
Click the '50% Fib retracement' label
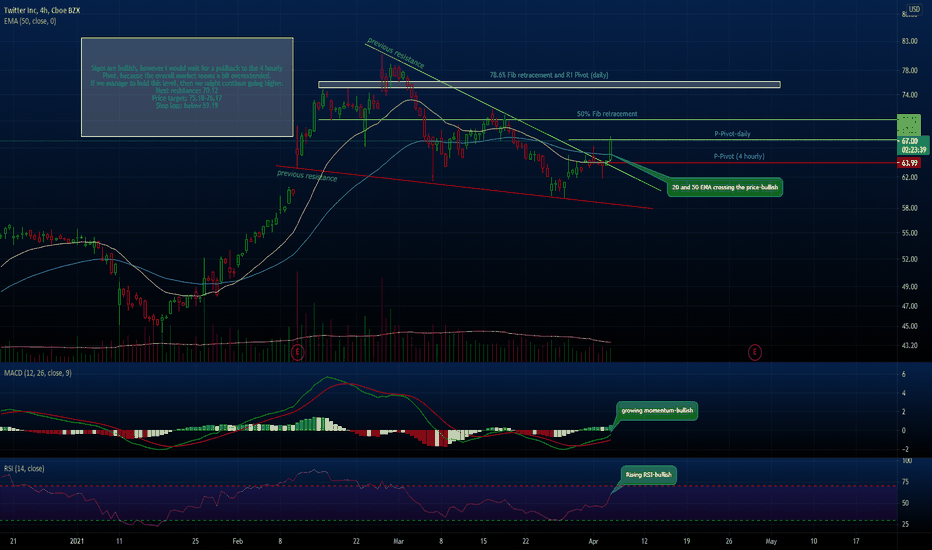pos(607,114)
